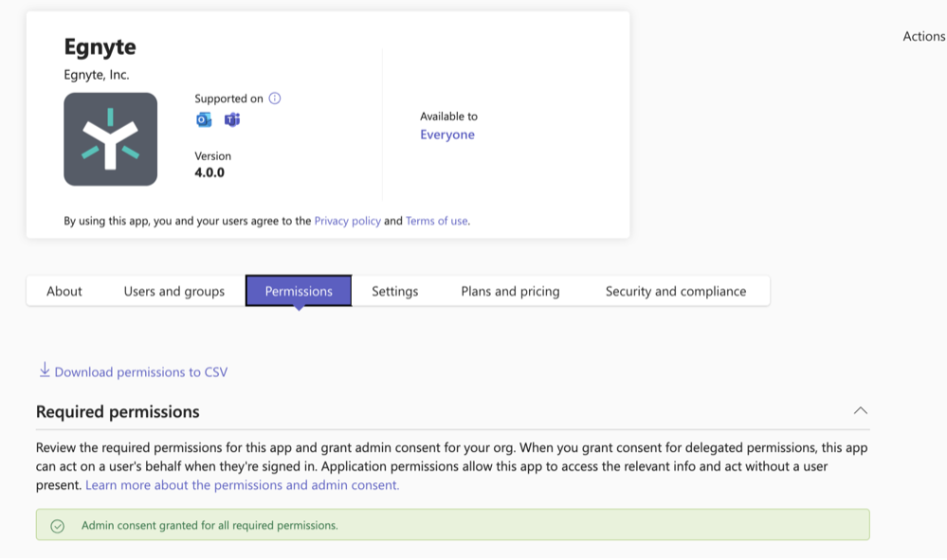Open the Actions menu

pyautogui.click(x=923, y=36)
